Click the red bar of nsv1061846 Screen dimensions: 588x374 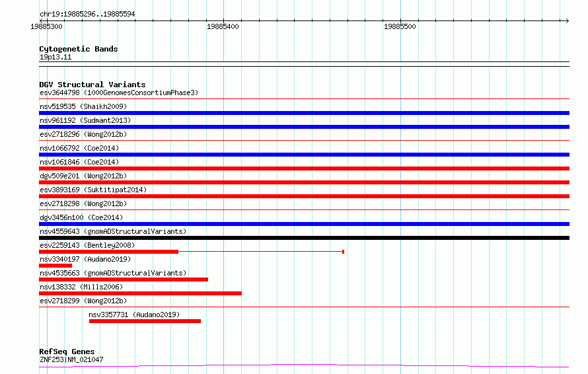pyautogui.click(x=304, y=168)
